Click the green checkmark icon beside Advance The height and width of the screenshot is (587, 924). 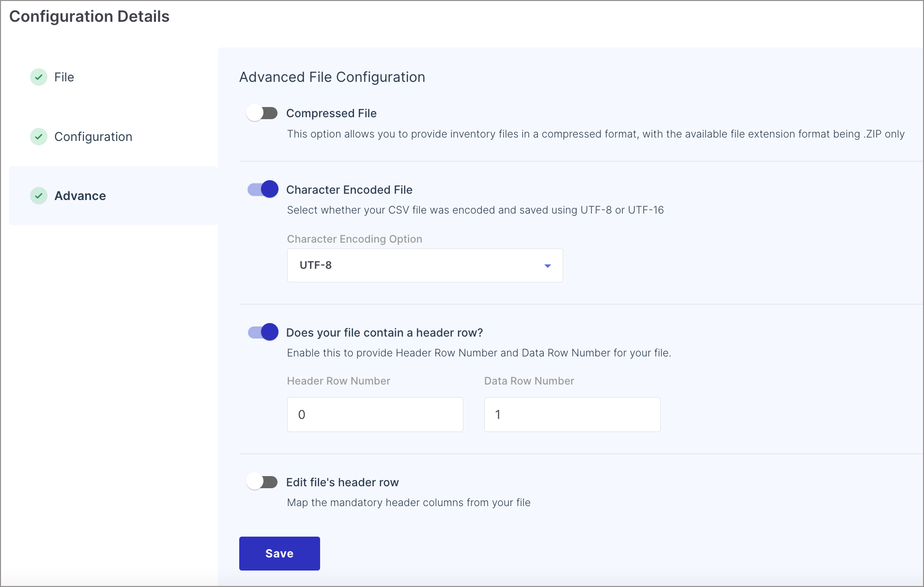[x=39, y=196]
